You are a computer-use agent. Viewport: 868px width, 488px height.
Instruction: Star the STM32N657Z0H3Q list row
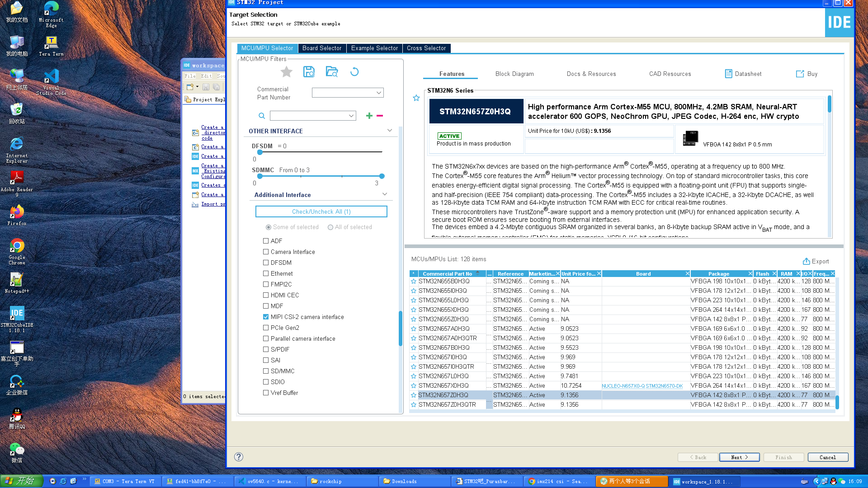point(413,395)
